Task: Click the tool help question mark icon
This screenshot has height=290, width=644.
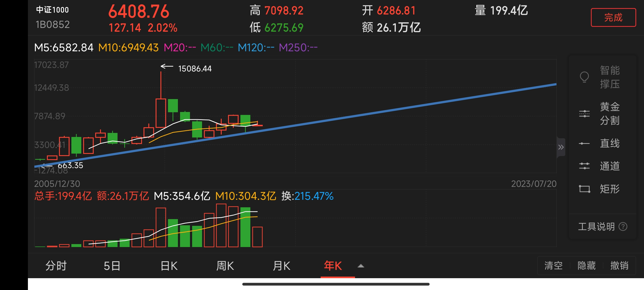Action: coord(623,227)
